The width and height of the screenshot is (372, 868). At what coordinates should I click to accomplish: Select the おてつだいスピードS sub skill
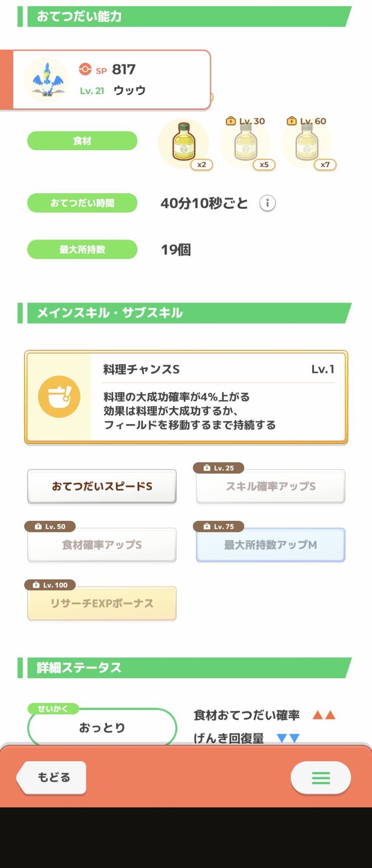point(102,487)
